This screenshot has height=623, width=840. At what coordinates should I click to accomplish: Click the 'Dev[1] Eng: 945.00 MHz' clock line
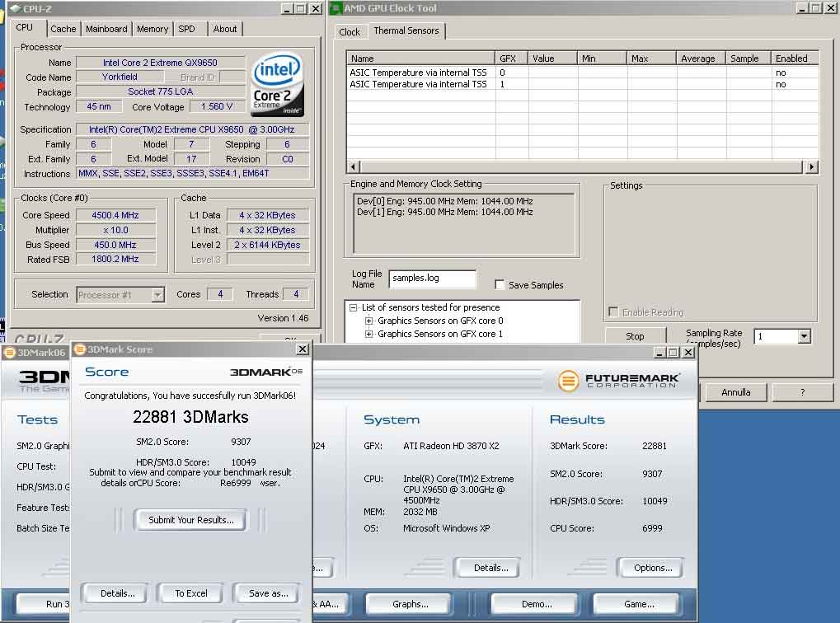point(444,212)
